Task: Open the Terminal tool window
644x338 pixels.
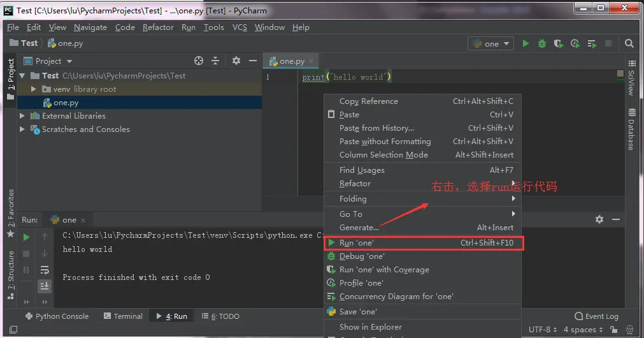Action: click(x=123, y=316)
